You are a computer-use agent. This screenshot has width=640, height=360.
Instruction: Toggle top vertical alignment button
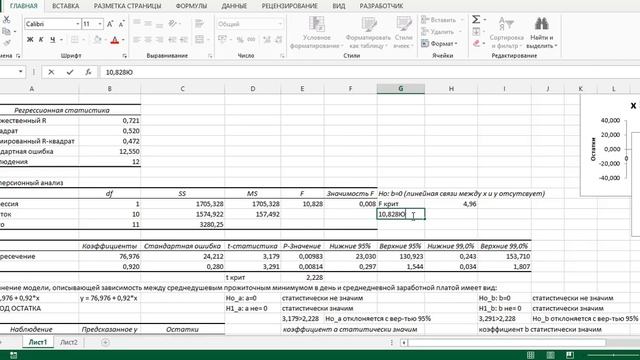tap(137, 24)
